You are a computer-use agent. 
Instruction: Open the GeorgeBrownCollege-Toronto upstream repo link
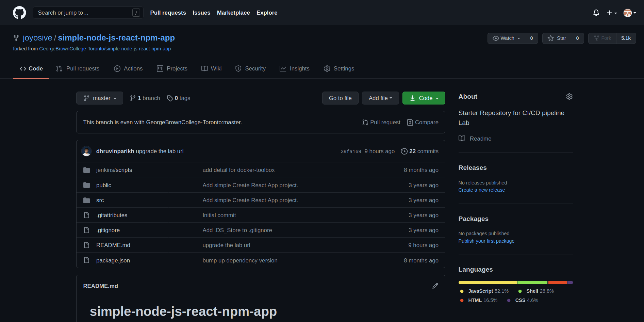click(105, 49)
